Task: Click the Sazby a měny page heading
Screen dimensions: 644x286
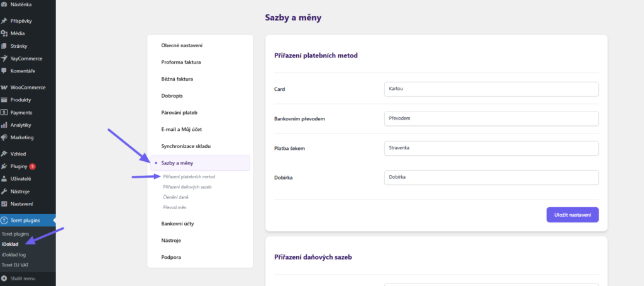Action: pos(293,18)
